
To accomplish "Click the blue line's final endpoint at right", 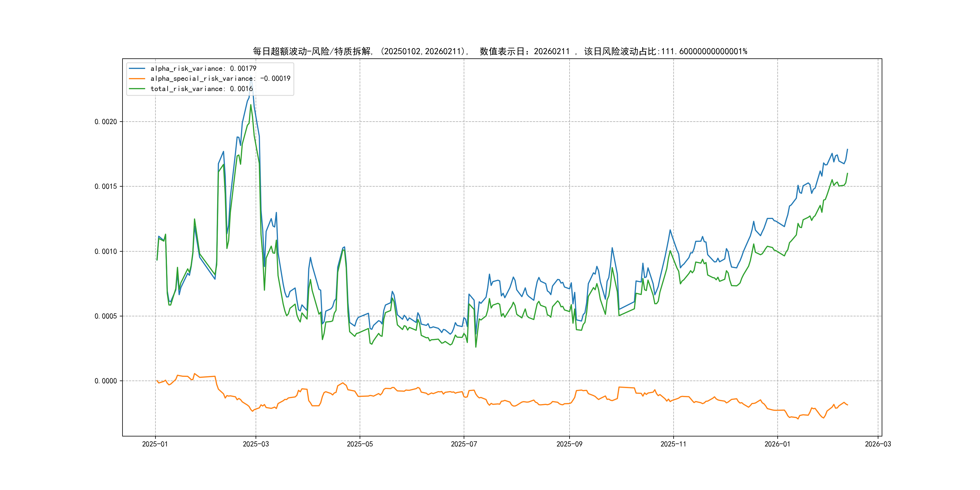I will click(847, 149).
